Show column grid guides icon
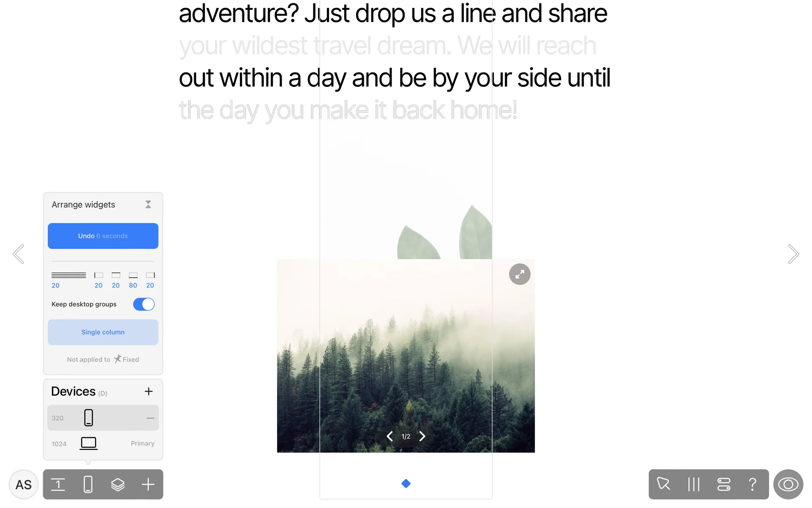Screen dimensions: 812x508 pyautogui.click(x=694, y=484)
